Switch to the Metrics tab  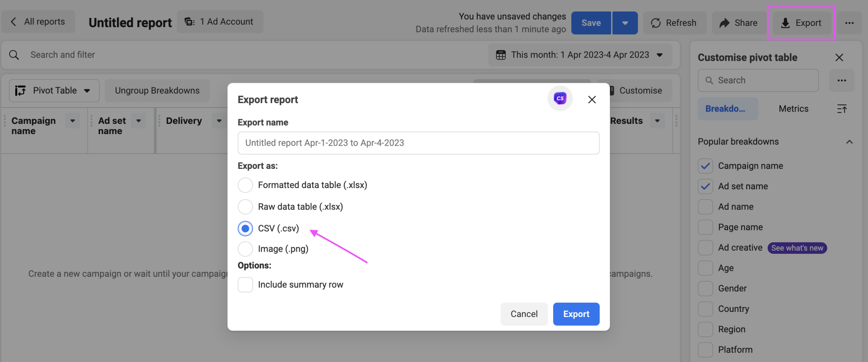(x=793, y=109)
